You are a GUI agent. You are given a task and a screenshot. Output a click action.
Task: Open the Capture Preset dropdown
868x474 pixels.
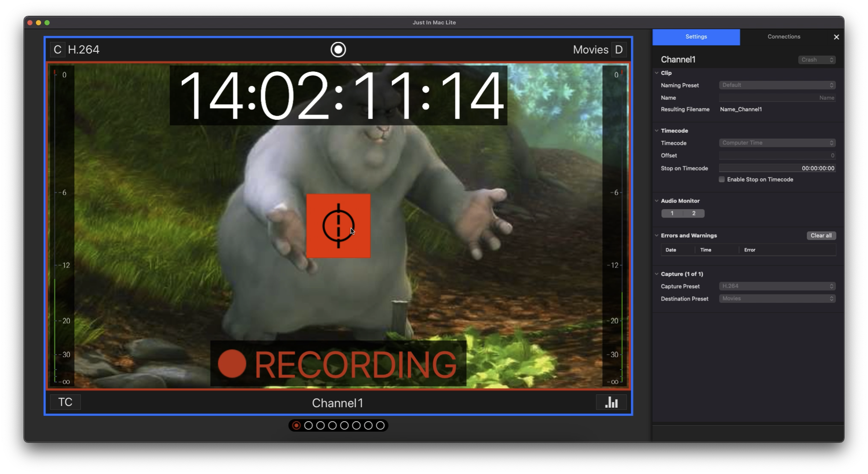pos(777,286)
